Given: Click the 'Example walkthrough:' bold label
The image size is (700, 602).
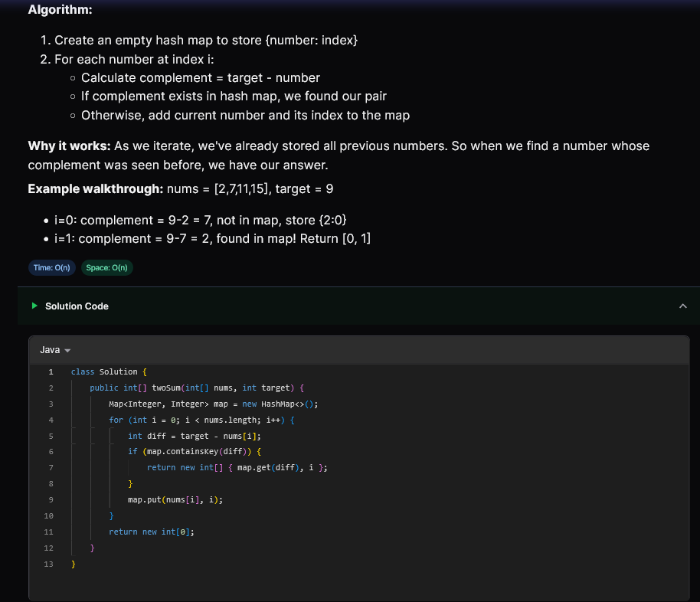Looking at the screenshot, I should pos(96,189).
